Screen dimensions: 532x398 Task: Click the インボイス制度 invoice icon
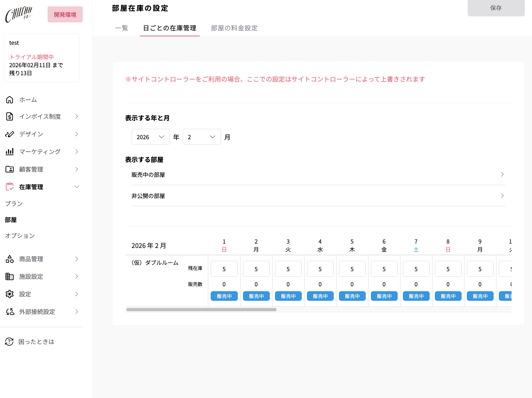pos(10,116)
